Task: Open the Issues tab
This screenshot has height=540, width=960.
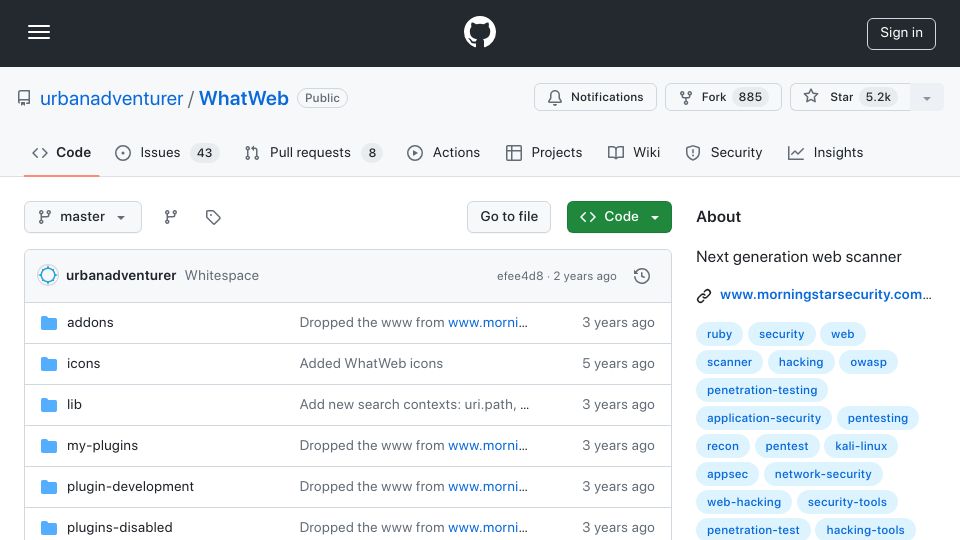Action: (167, 152)
